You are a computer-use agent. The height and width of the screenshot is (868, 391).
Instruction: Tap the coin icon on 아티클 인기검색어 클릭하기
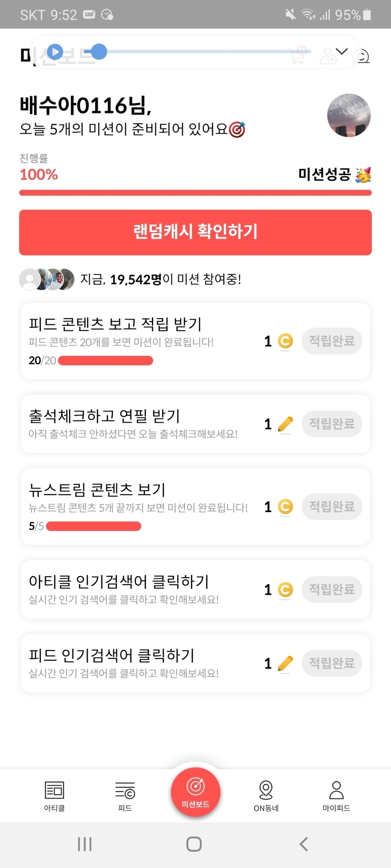[x=285, y=590]
